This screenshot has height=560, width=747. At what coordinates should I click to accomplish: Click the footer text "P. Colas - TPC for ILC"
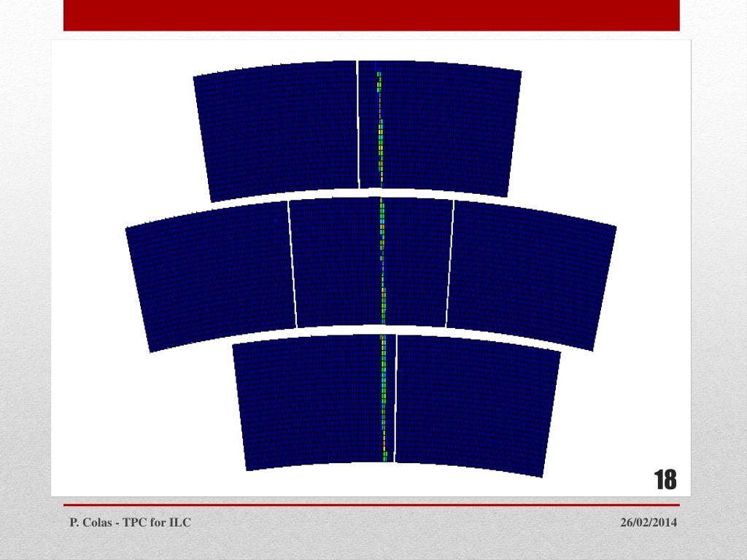coord(130,522)
